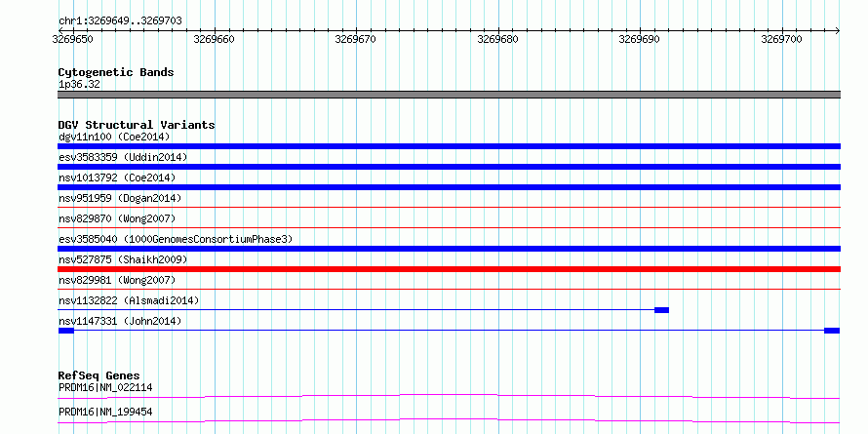Open variant nsv951959 (Dogan2014) label
Screen dimensions: 868x434
[120, 198]
